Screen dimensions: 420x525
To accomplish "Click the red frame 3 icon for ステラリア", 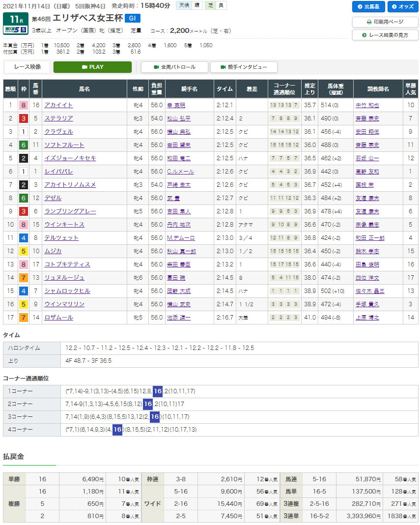I will click(x=23, y=118).
